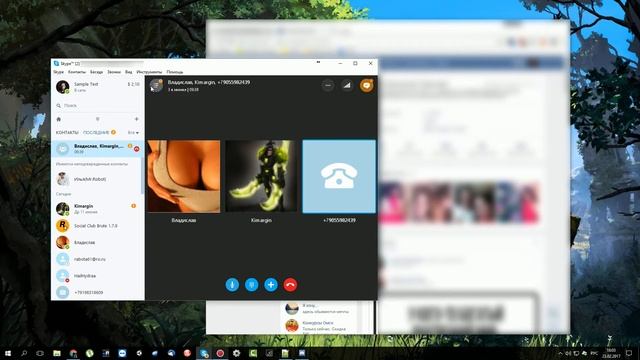Open the Звонки menu

tap(114, 72)
